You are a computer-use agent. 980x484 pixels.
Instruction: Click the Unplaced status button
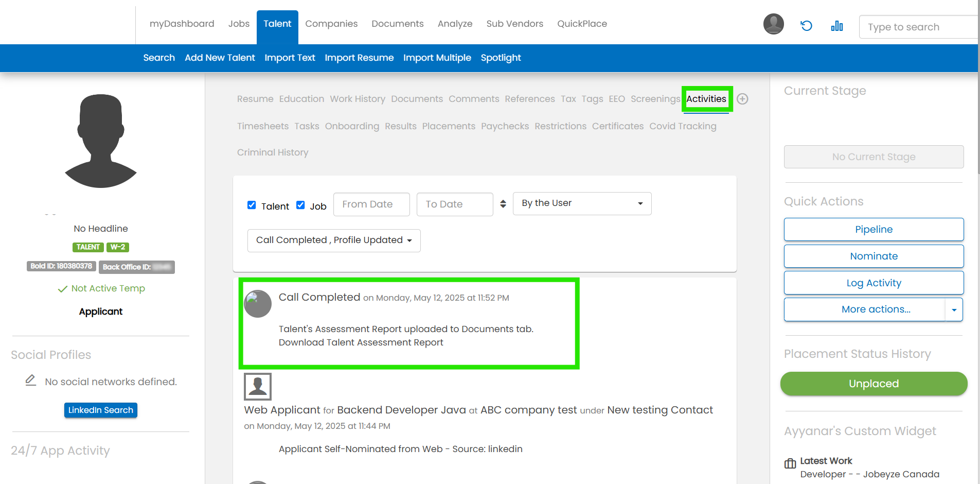(874, 384)
